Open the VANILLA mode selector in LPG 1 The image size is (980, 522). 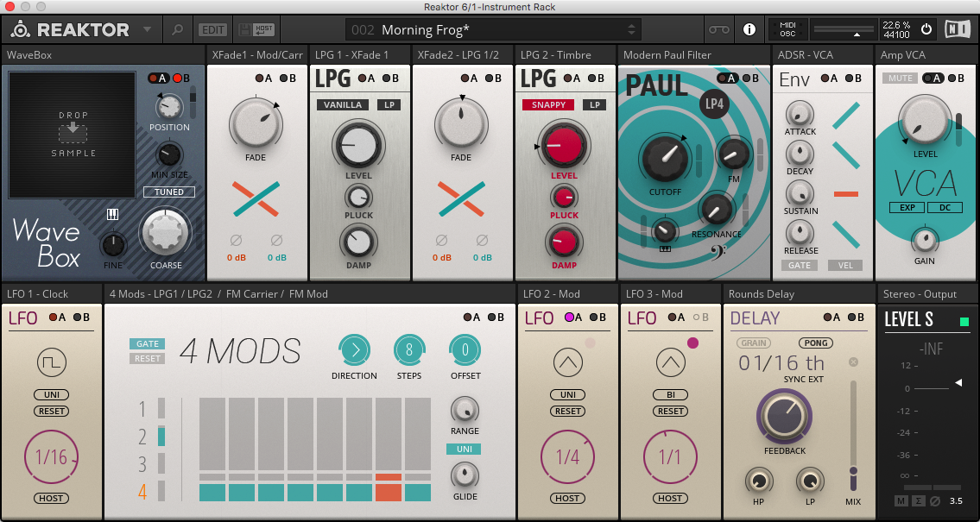coord(343,104)
